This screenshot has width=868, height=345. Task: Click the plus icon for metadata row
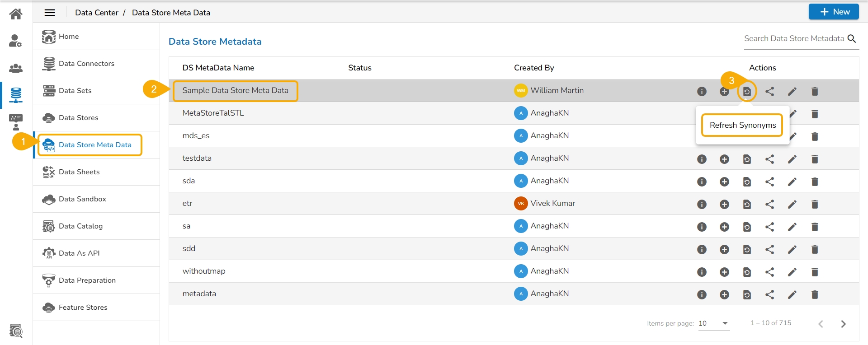pyautogui.click(x=724, y=294)
